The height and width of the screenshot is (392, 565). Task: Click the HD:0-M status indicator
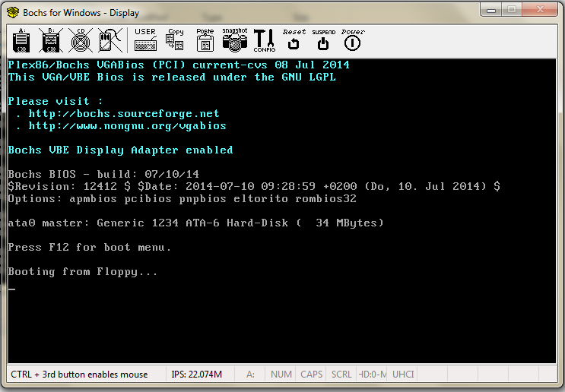(373, 375)
